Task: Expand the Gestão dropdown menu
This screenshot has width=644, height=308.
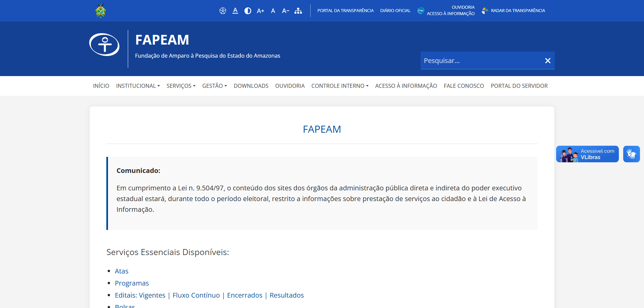Action: tap(215, 86)
